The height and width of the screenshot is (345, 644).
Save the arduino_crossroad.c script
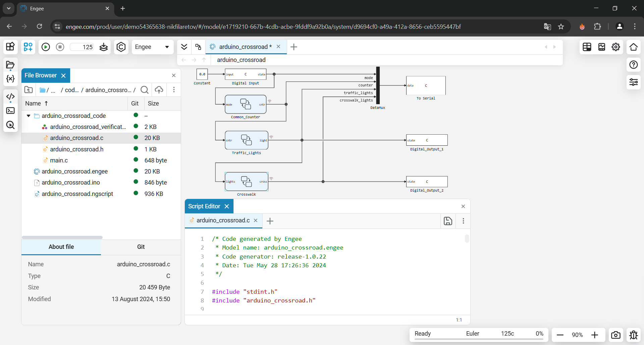click(x=448, y=221)
